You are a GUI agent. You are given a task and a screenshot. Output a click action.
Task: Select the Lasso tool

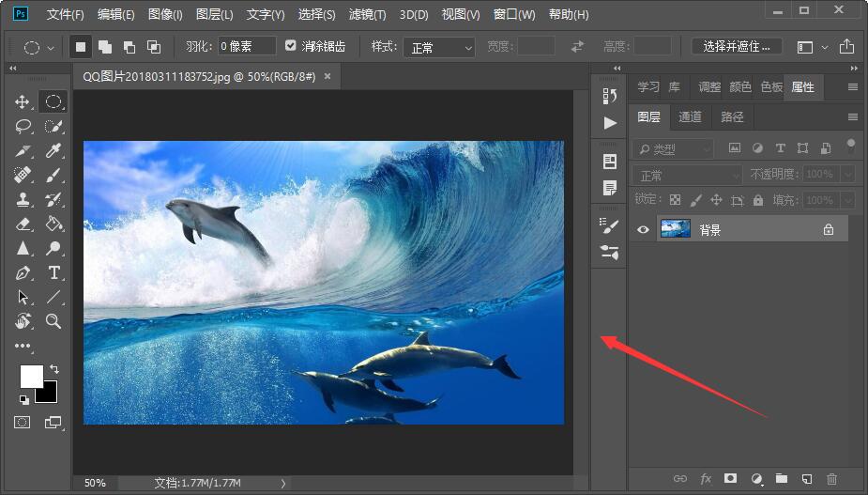click(x=23, y=127)
